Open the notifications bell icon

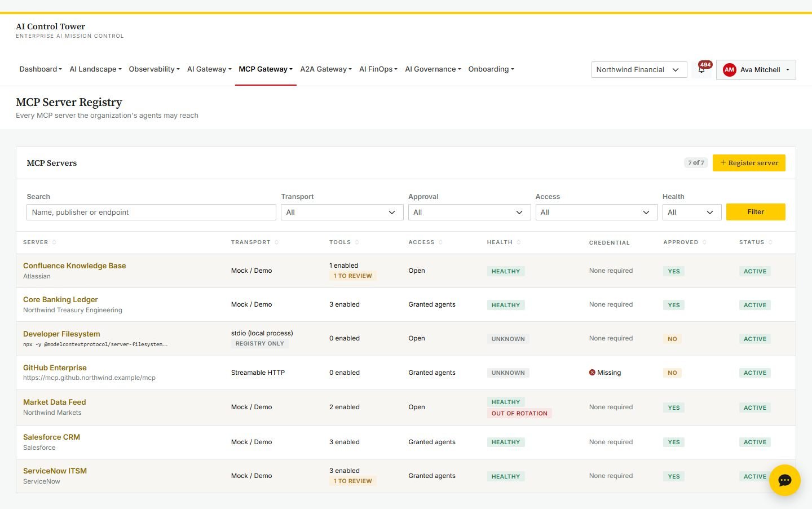(701, 70)
